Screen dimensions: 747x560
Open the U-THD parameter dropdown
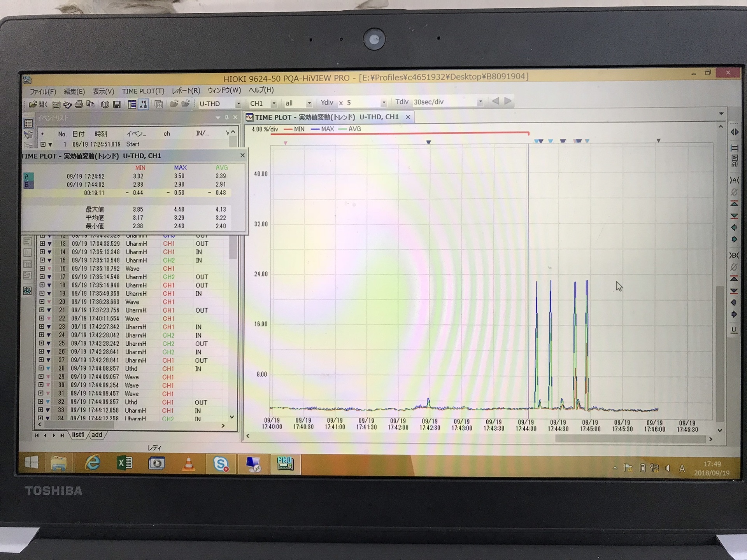click(238, 104)
